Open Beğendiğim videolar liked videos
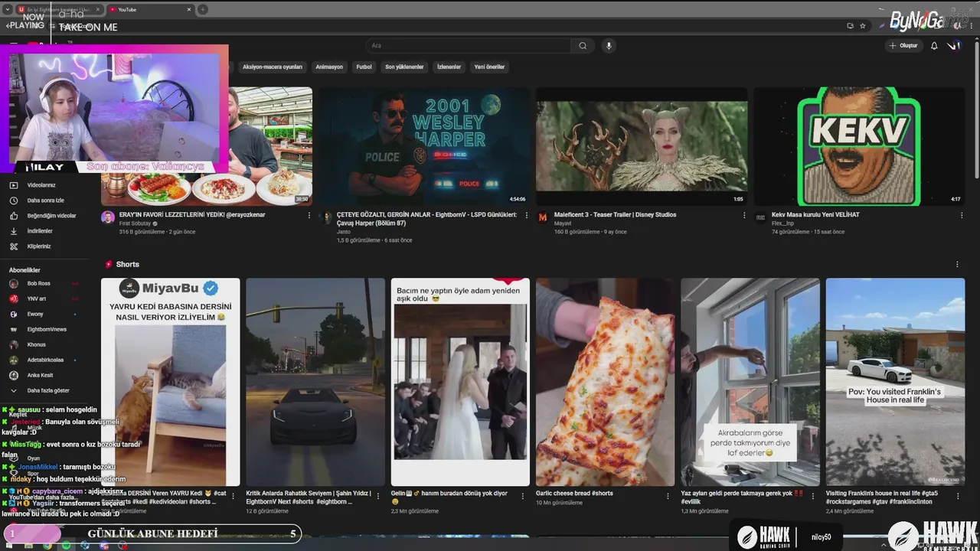This screenshot has width=980, height=551. click(x=51, y=216)
